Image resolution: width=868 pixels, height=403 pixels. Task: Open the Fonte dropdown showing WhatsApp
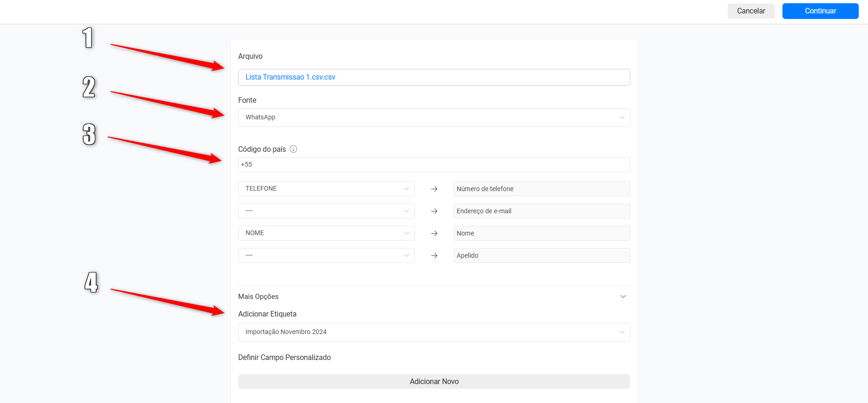click(434, 118)
